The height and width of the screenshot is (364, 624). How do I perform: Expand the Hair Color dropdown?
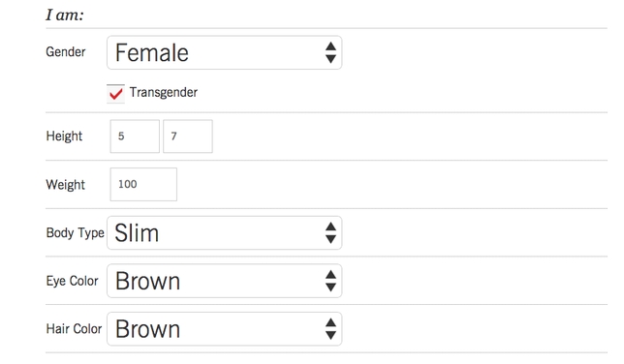point(225,329)
